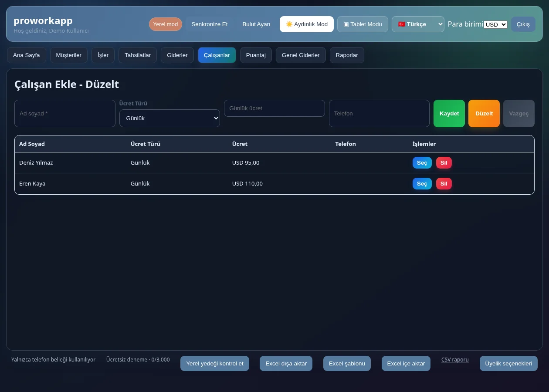Click Seç for Eren Kaya
The image size is (549, 392).
click(x=422, y=183)
